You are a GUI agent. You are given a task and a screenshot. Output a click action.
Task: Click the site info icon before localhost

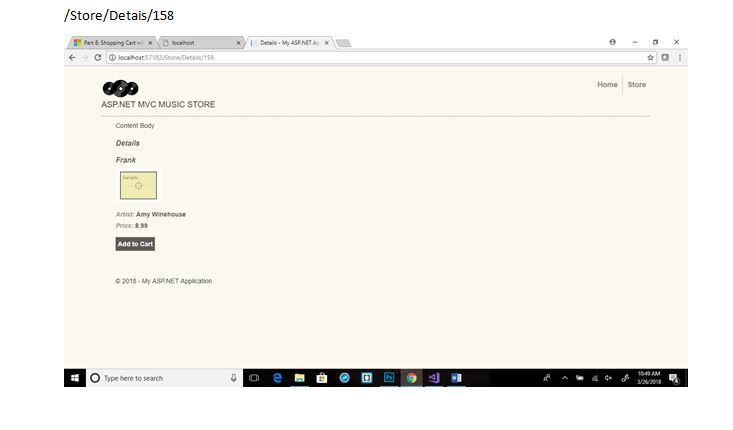(x=112, y=57)
